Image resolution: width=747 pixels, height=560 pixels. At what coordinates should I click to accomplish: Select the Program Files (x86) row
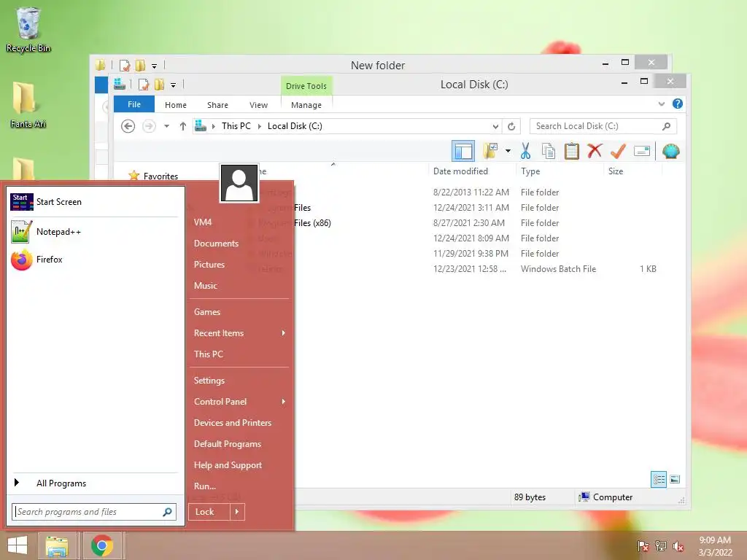[x=457, y=223]
